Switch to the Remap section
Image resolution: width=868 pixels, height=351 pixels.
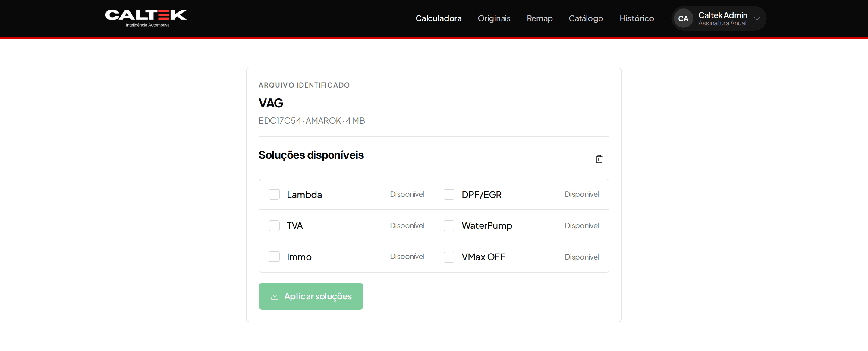pos(539,18)
